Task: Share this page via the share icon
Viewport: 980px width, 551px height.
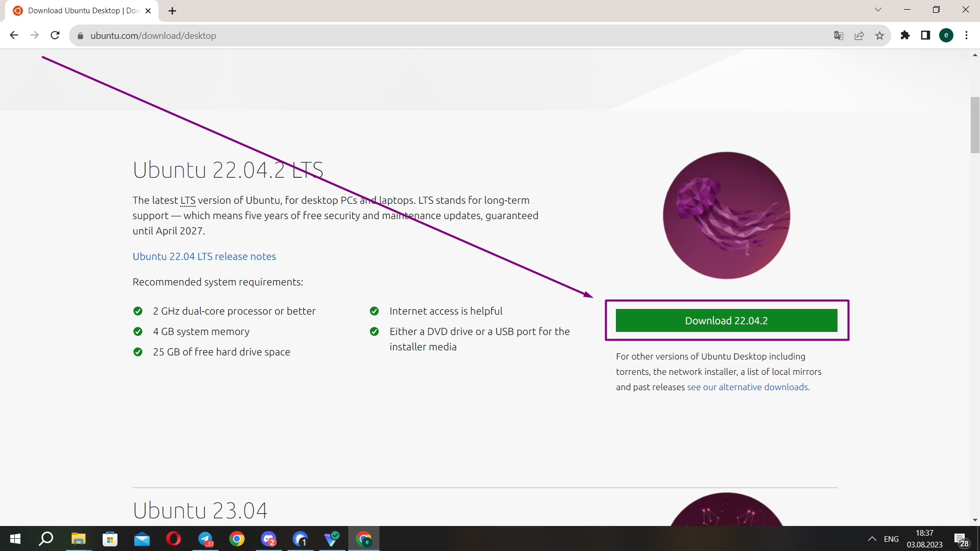Action: point(859,36)
